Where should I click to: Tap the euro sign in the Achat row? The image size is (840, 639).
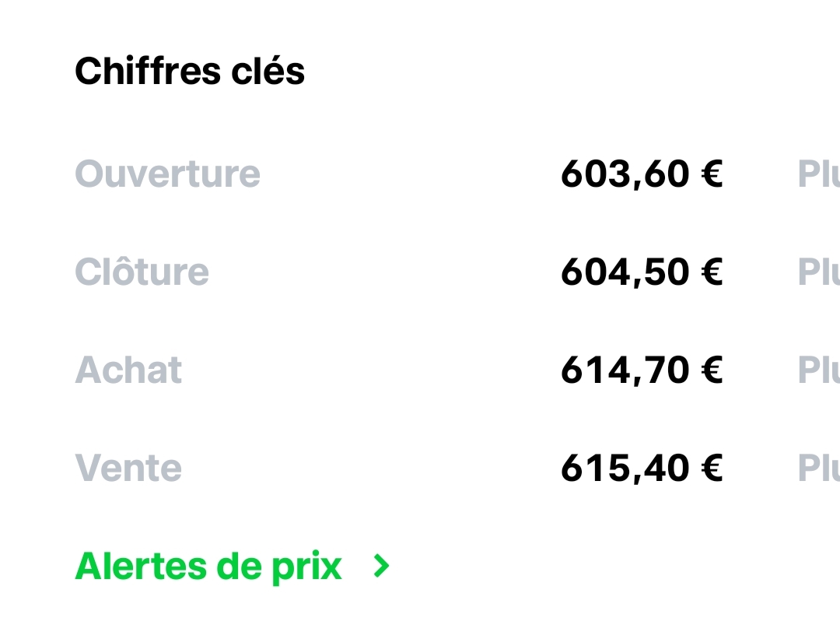(x=712, y=370)
